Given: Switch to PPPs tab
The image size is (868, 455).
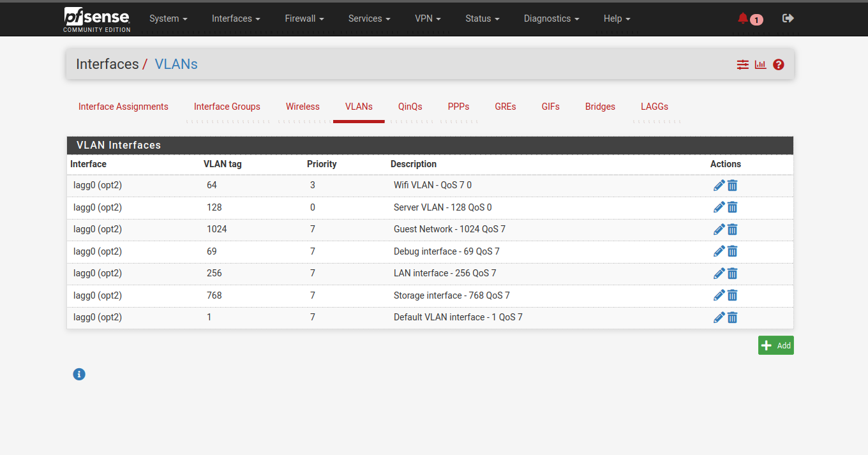Looking at the screenshot, I should (458, 107).
